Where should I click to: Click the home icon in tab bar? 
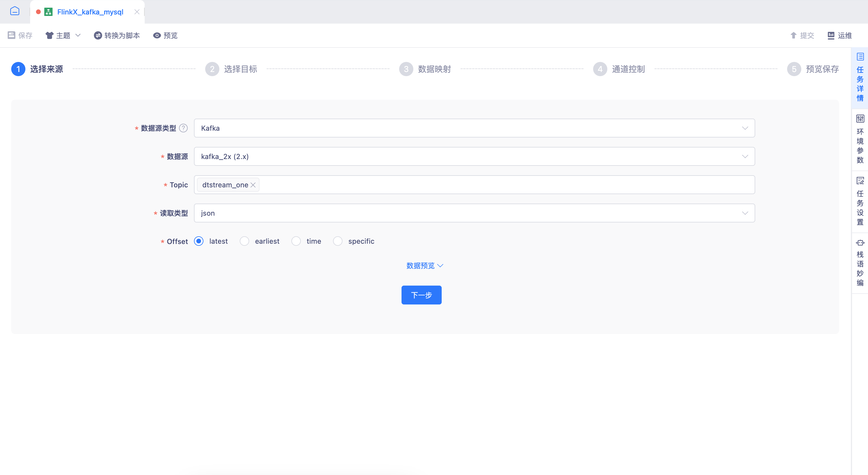tap(15, 12)
